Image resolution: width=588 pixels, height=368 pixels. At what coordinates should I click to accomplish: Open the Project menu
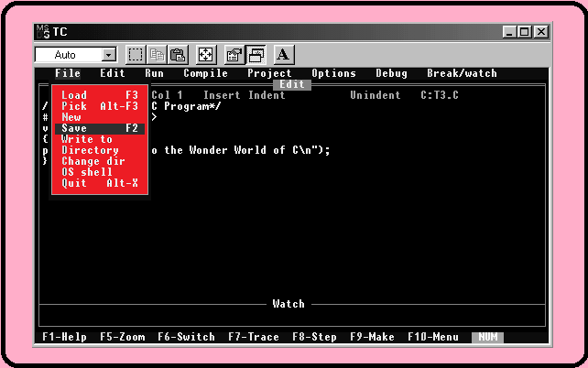(x=269, y=73)
